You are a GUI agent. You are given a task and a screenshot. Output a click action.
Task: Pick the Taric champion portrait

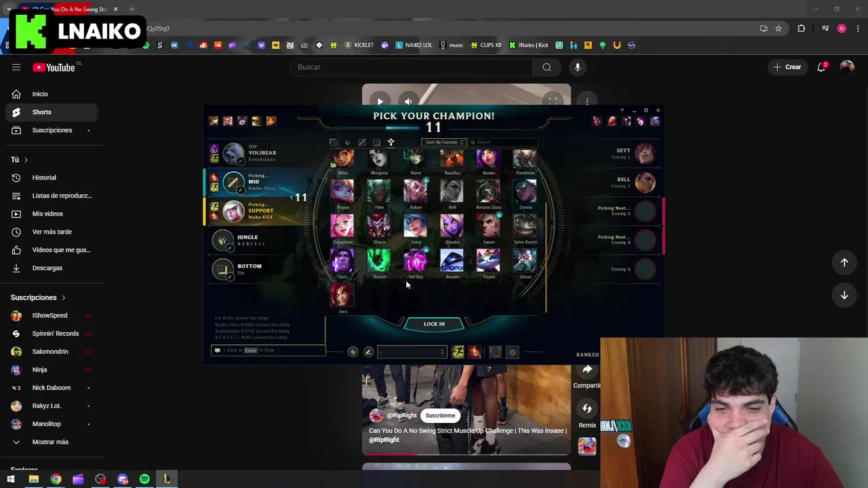pos(342,260)
